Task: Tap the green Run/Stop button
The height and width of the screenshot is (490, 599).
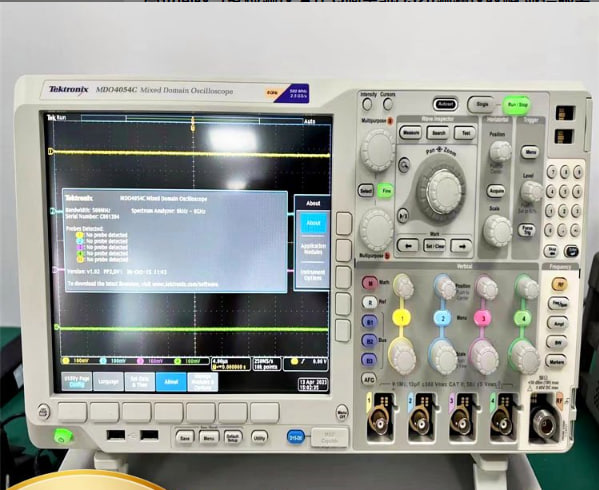Action: [x=517, y=105]
